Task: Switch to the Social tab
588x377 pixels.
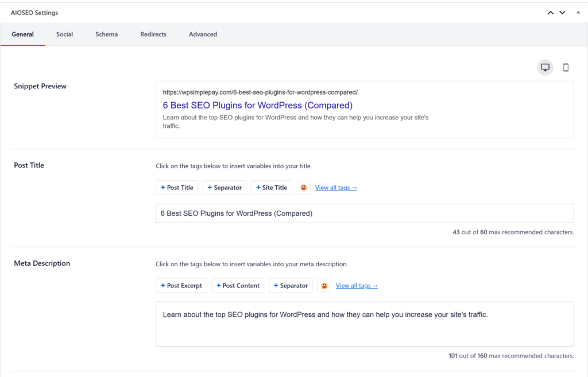Action: (x=64, y=34)
